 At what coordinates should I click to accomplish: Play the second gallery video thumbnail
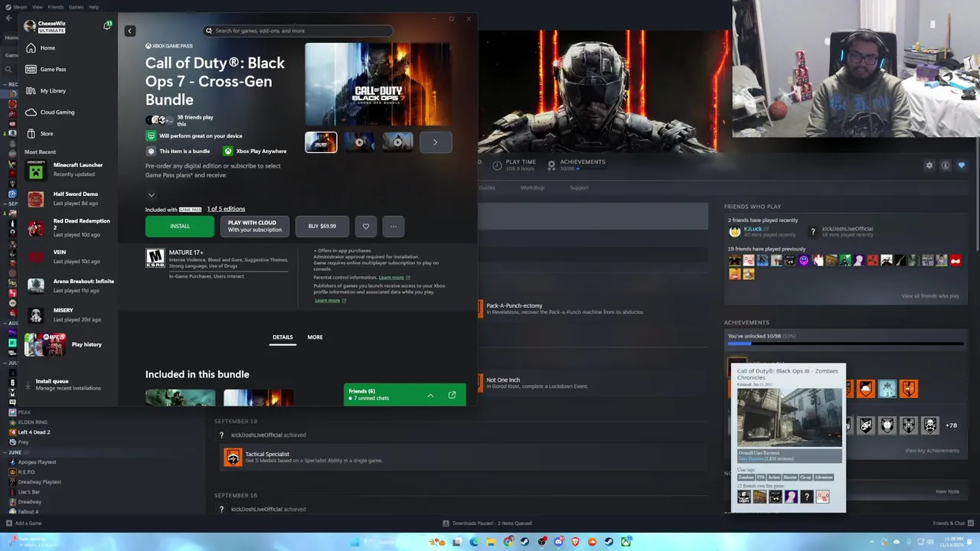tap(359, 142)
